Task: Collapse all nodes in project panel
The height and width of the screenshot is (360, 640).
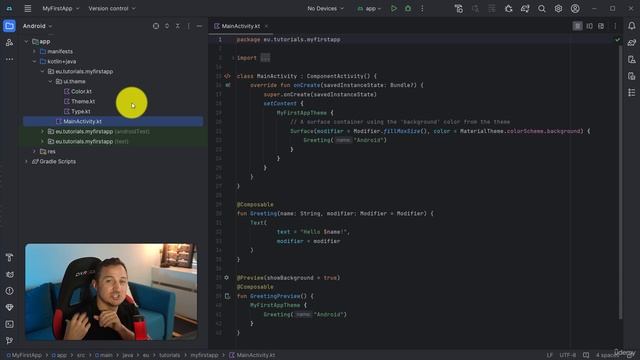Action: (x=178, y=26)
